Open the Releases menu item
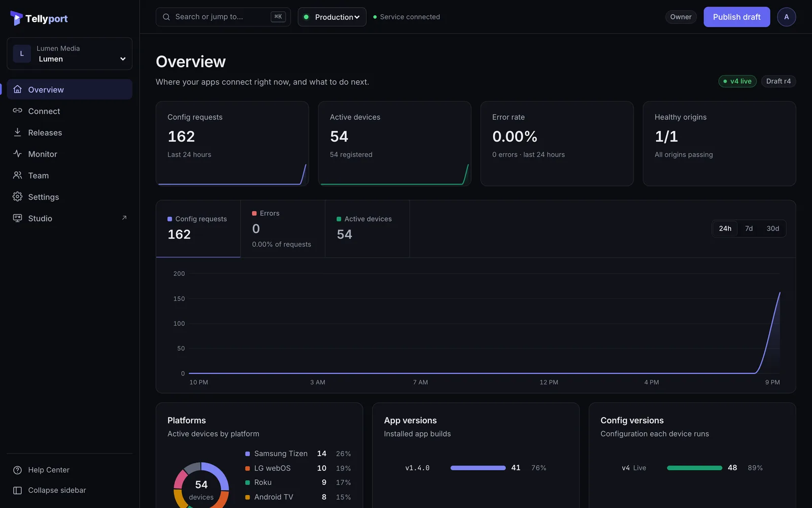Image resolution: width=812 pixels, height=508 pixels. click(x=70, y=132)
